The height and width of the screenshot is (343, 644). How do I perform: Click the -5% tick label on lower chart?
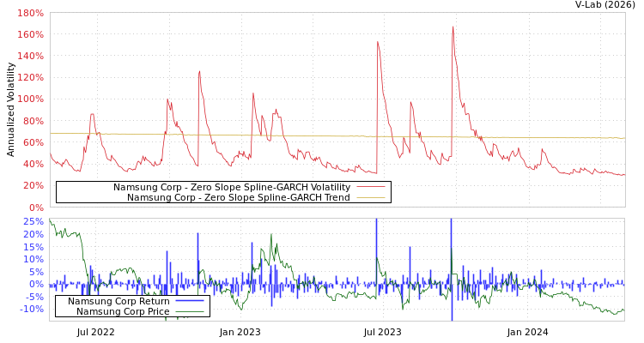pos(33,298)
